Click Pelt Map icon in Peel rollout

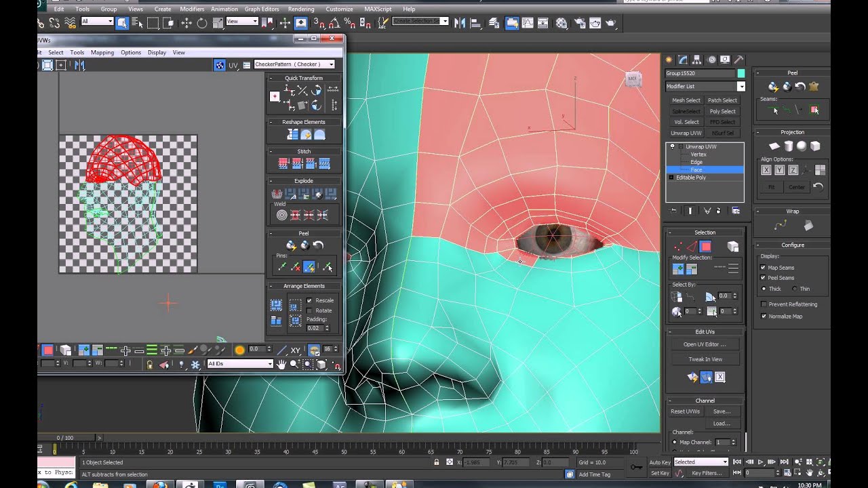[x=814, y=87]
